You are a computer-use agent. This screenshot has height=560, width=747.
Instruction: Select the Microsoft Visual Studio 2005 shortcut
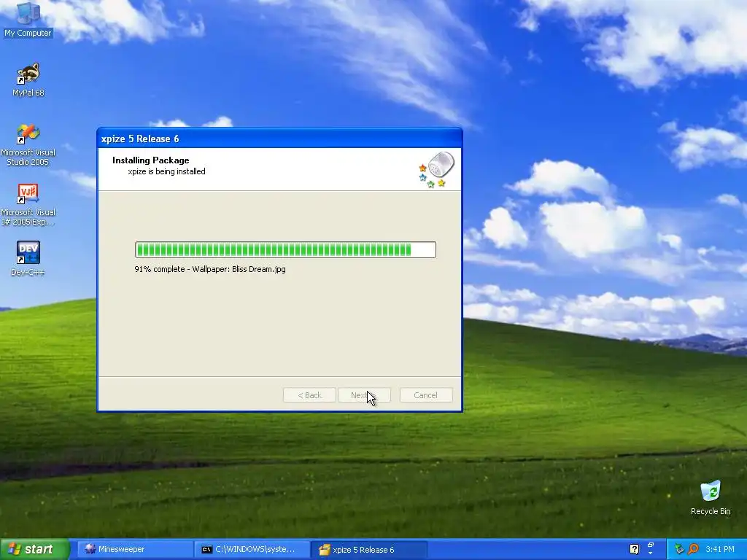[28, 145]
